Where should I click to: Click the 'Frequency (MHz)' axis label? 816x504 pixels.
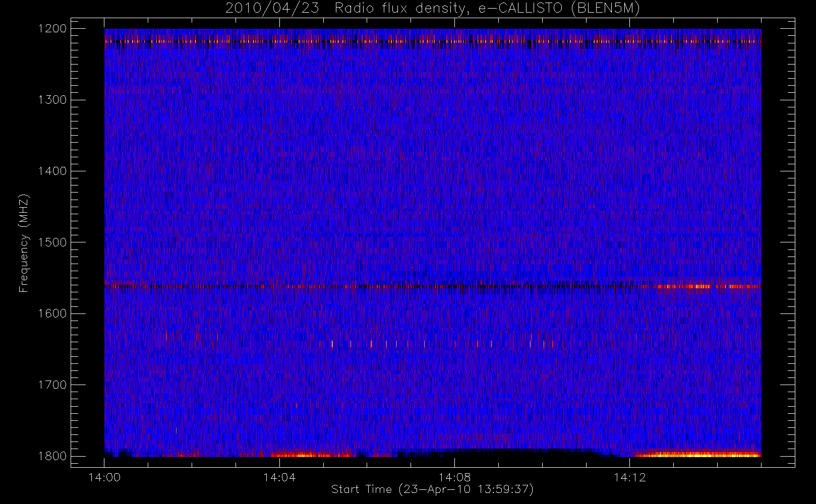(24, 243)
